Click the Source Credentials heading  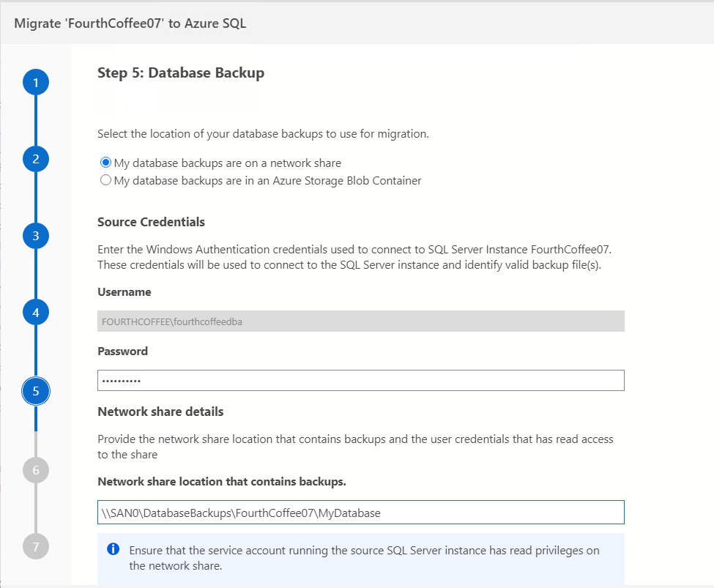(x=151, y=222)
